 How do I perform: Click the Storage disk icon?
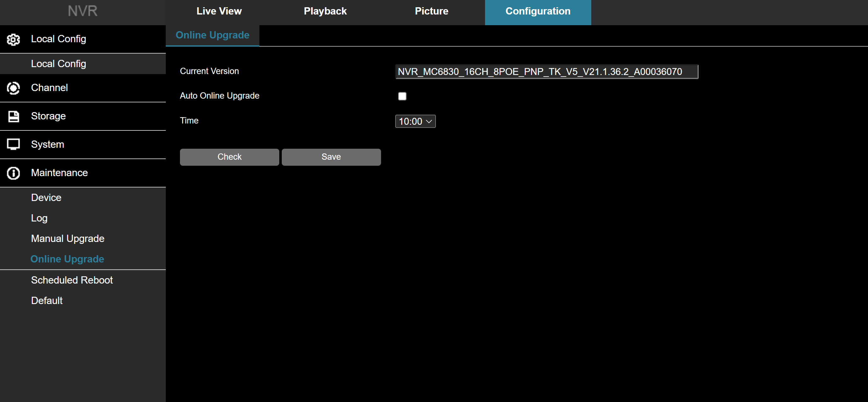click(14, 117)
